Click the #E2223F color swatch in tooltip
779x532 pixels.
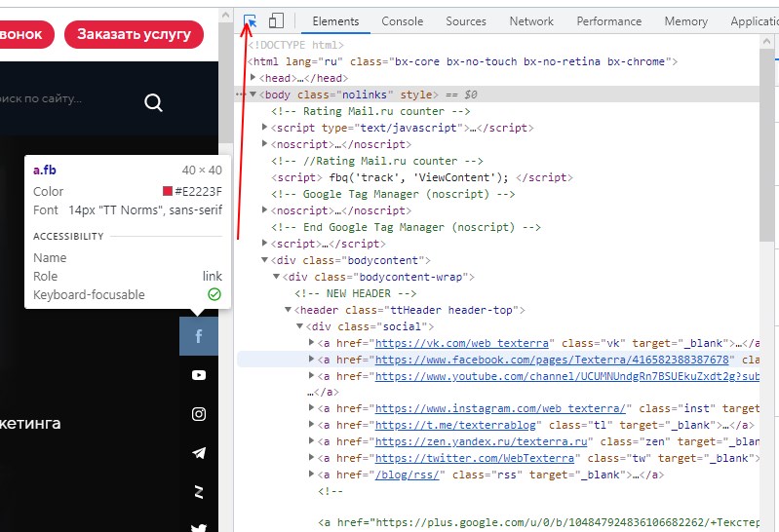point(168,192)
